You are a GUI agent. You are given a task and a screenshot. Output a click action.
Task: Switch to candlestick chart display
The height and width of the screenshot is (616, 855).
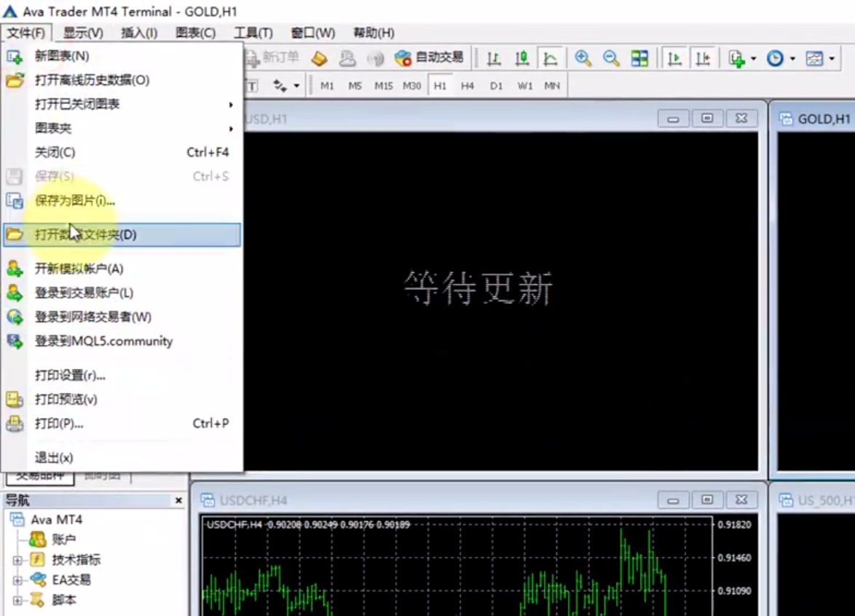[x=522, y=58]
